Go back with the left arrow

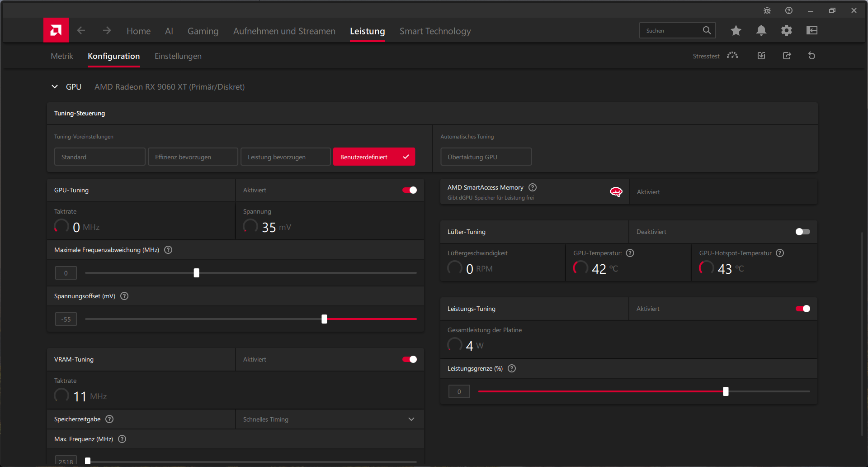tap(81, 30)
